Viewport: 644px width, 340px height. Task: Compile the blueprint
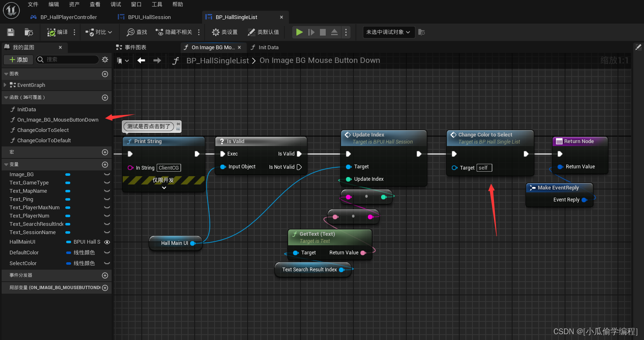(57, 32)
